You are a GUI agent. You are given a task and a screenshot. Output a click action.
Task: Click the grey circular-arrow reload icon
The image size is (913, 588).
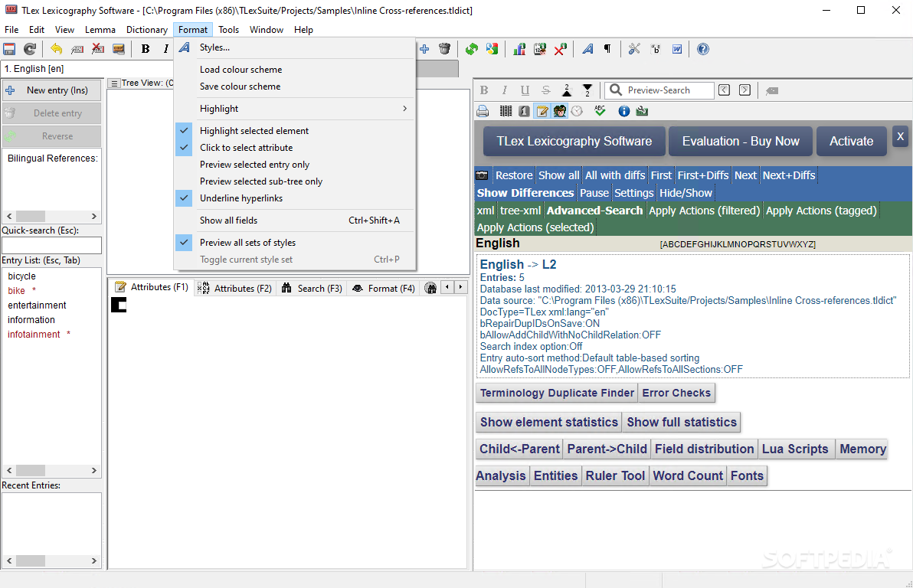[x=30, y=49]
